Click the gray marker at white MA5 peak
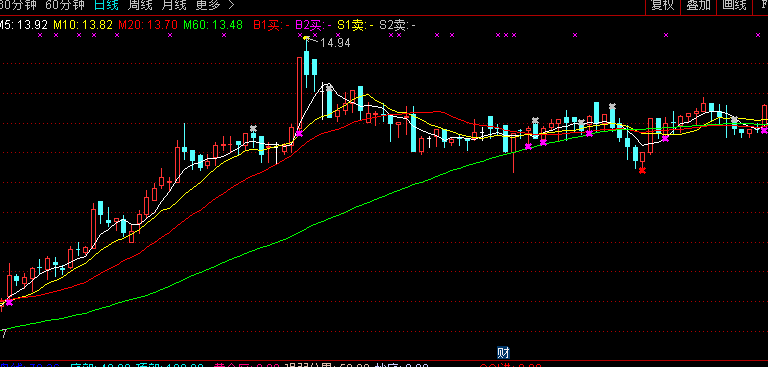 pos(329,88)
